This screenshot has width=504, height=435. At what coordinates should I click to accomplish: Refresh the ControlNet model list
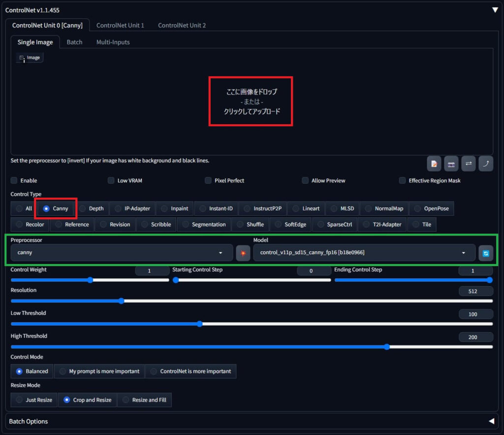[x=486, y=253]
